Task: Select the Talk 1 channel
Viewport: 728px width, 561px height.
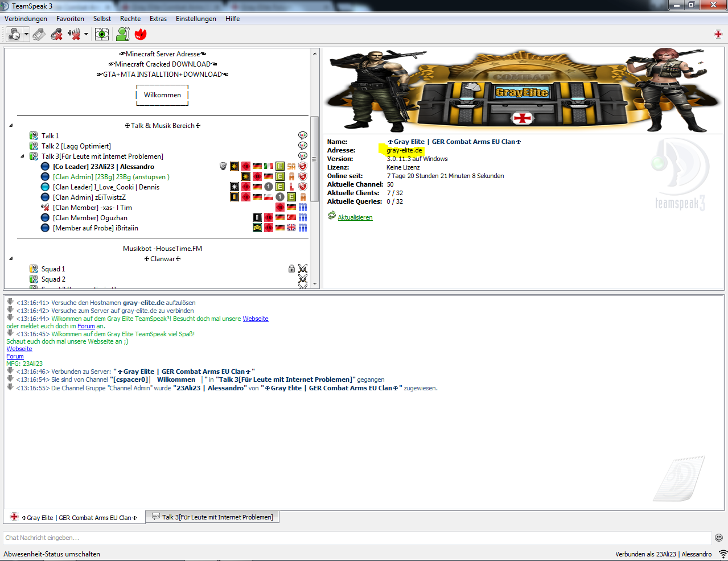Action: pos(50,136)
